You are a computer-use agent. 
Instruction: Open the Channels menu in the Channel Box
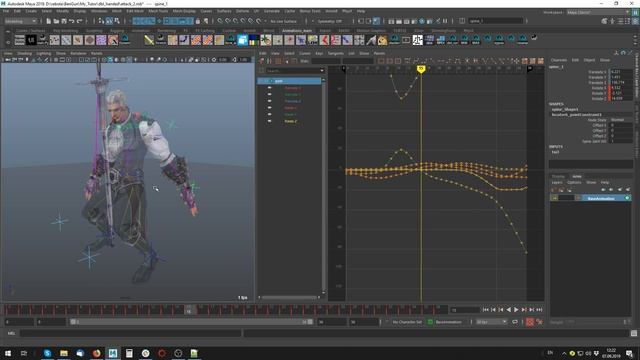(x=558, y=60)
